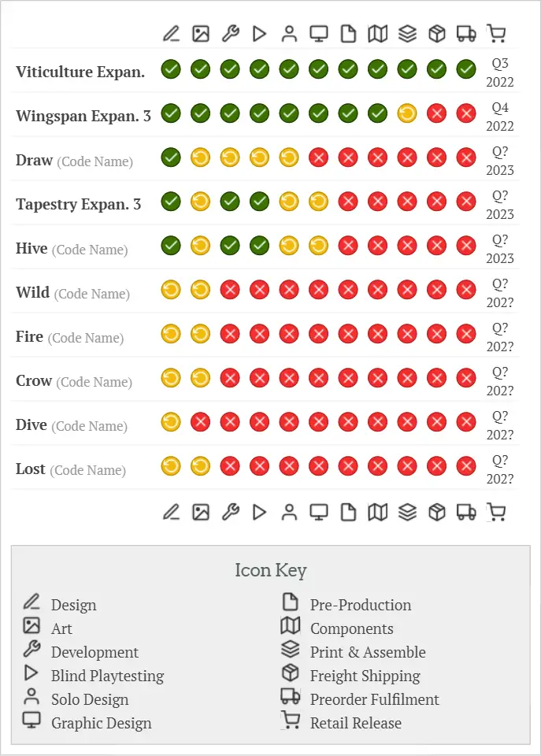Viewport: 541px width, 756px height.
Task: Click the Art image icon in top header
Action: point(201,34)
